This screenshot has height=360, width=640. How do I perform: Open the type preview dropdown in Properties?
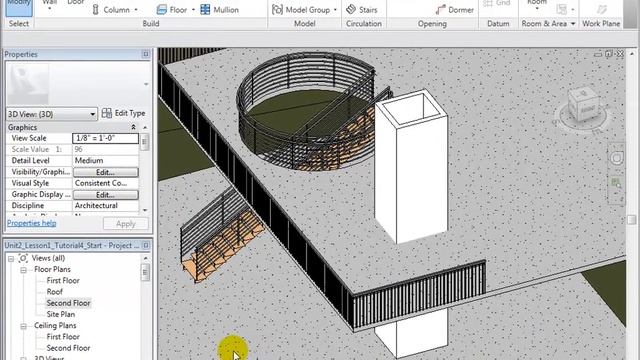click(x=146, y=84)
